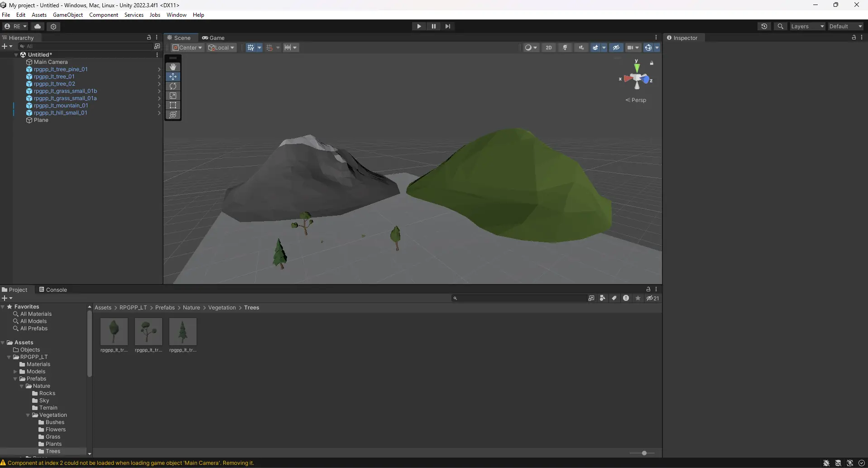Toggle Hierarchy panel lock
The image size is (868, 468).
coord(149,38)
